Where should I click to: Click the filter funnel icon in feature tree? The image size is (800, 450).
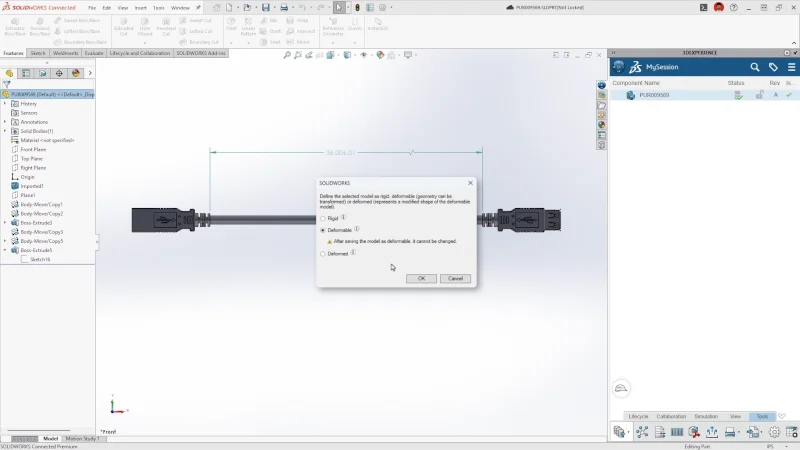8,85
